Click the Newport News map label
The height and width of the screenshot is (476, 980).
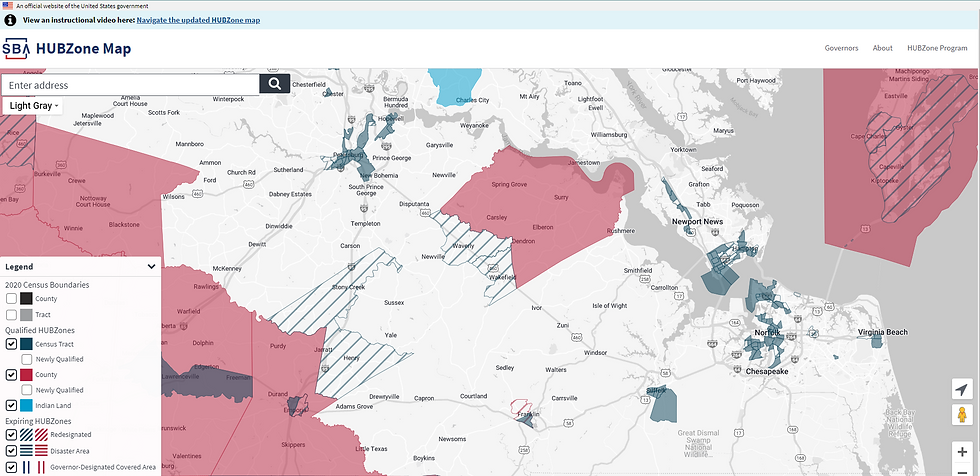(x=698, y=222)
